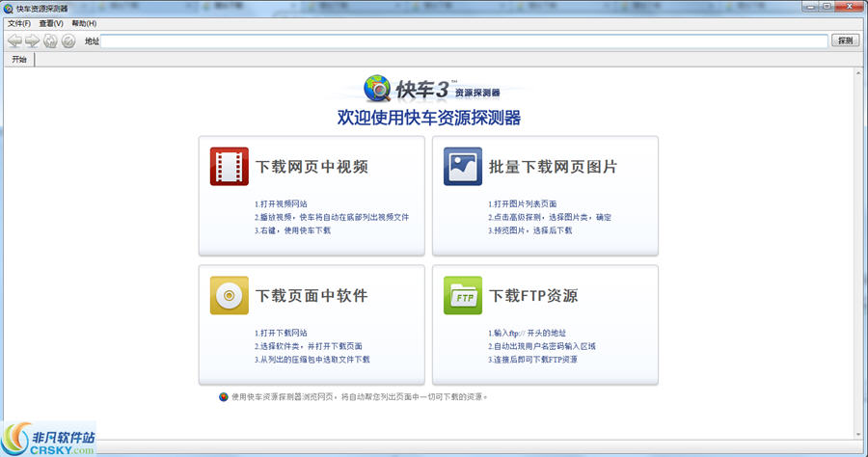868x457 pixels.
Task: Open 批量下载网页图片 heading
Action: [553, 167]
